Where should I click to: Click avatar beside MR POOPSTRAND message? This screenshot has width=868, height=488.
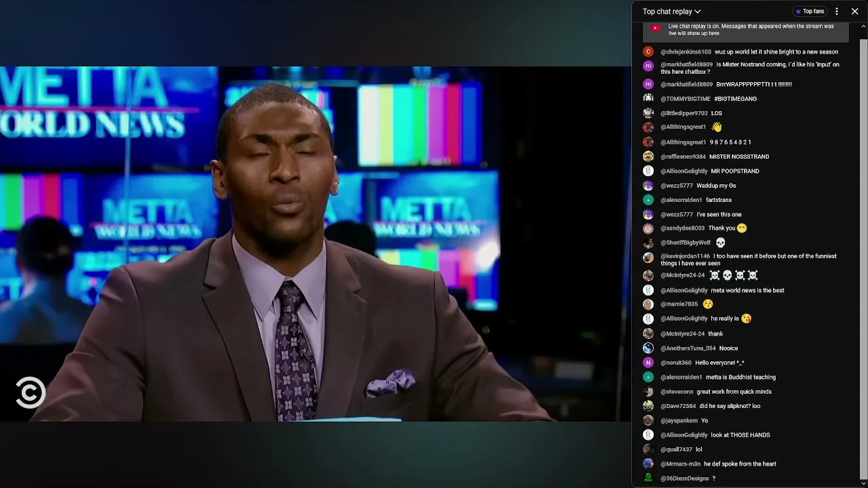[x=648, y=171]
